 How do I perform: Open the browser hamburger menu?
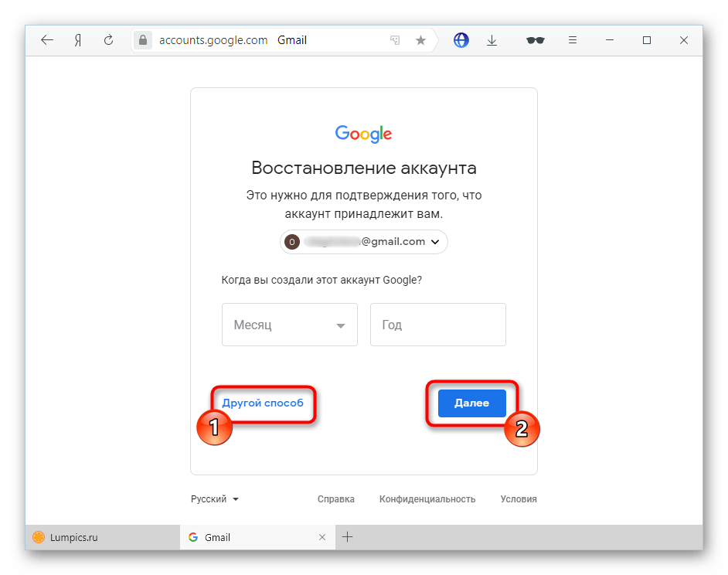[573, 40]
